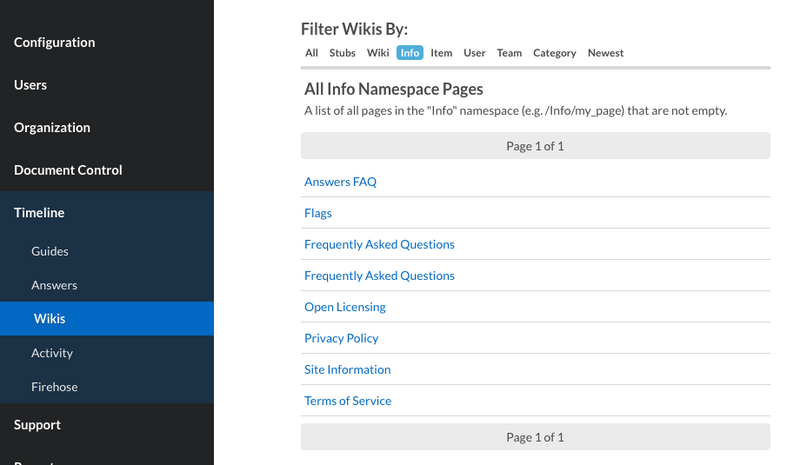Open the Privacy Policy page

click(341, 338)
